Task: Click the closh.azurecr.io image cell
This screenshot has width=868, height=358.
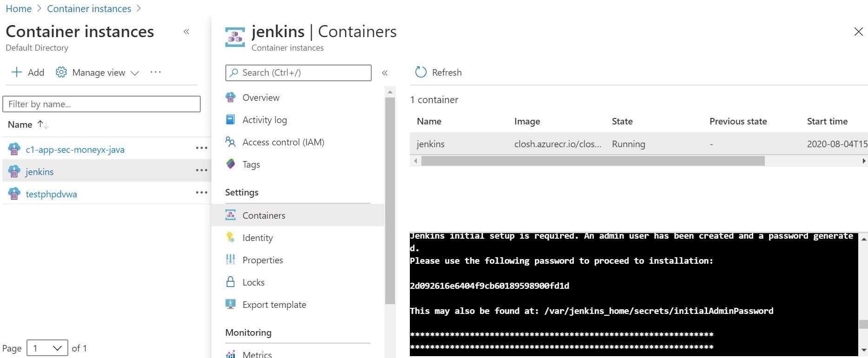Action: point(558,144)
